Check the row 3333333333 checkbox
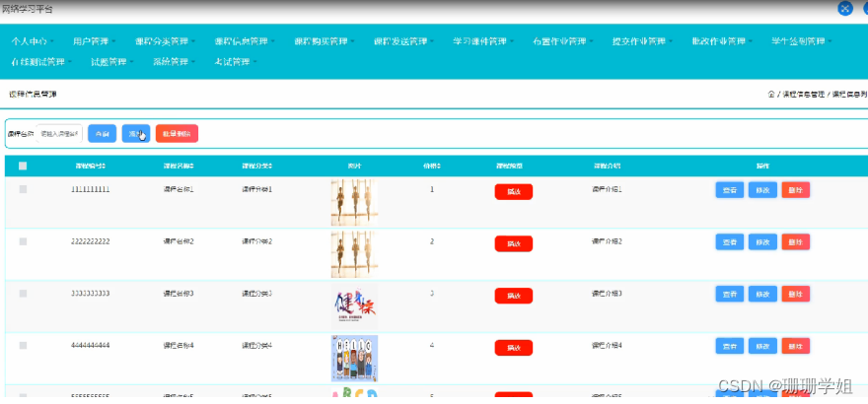The width and height of the screenshot is (868, 404). tap(23, 293)
